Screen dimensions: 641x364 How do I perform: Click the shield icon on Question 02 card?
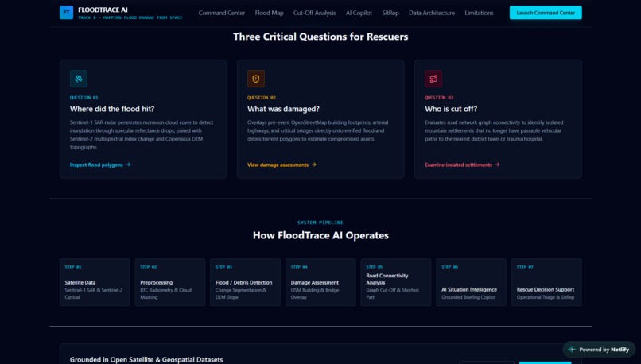(256, 79)
